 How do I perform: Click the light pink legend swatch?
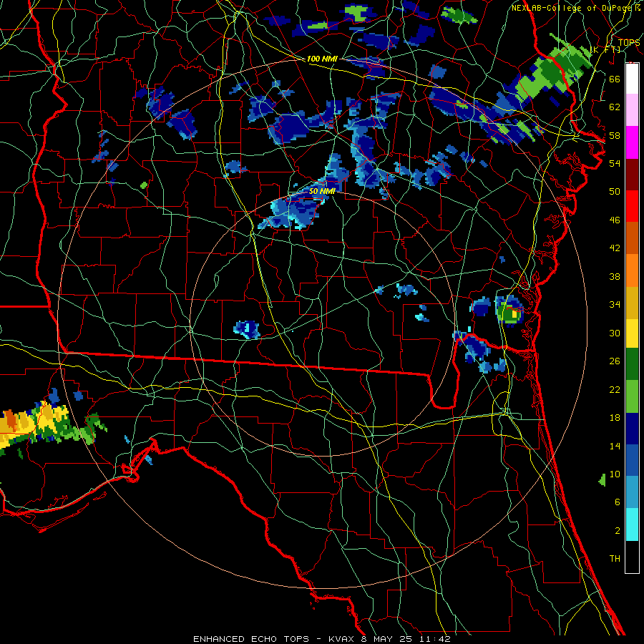[632, 110]
